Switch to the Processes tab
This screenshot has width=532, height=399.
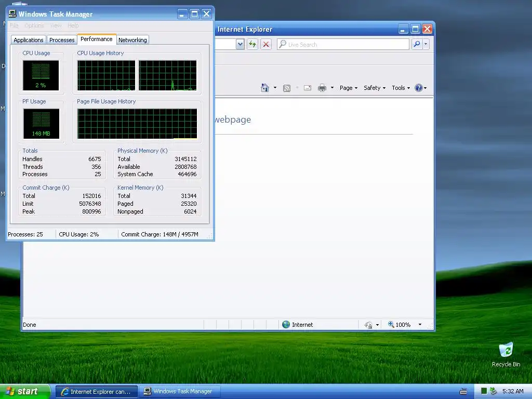click(x=62, y=40)
